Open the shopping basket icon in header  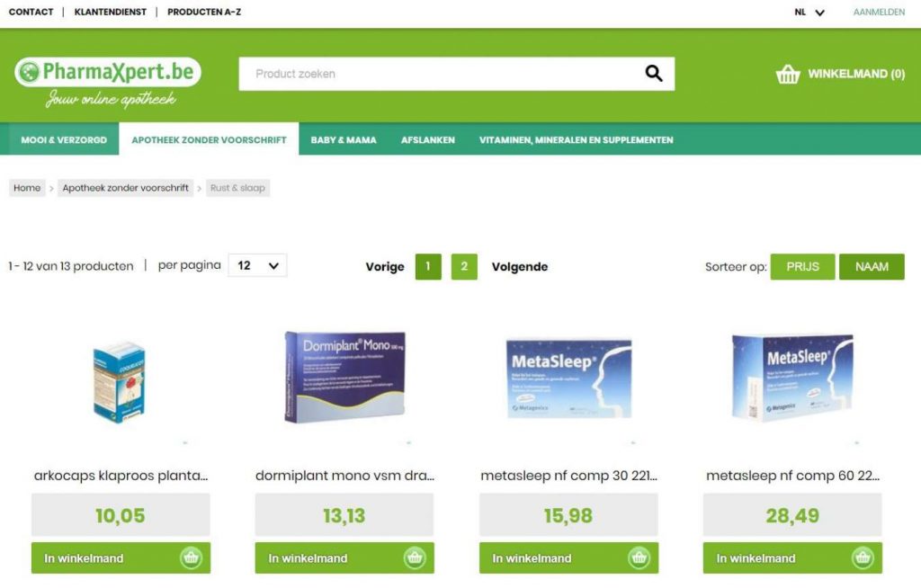(x=788, y=74)
